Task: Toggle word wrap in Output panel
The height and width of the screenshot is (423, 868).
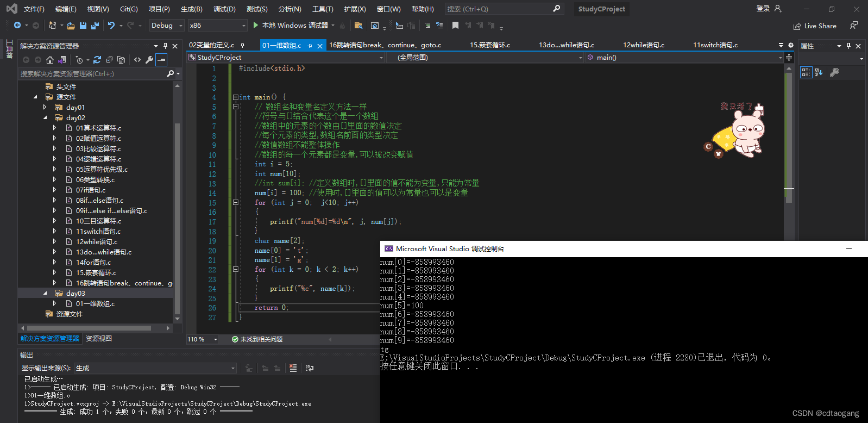Action: coord(310,368)
